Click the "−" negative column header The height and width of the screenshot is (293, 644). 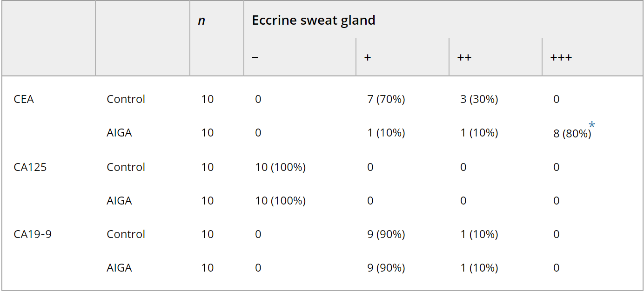coord(255,57)
